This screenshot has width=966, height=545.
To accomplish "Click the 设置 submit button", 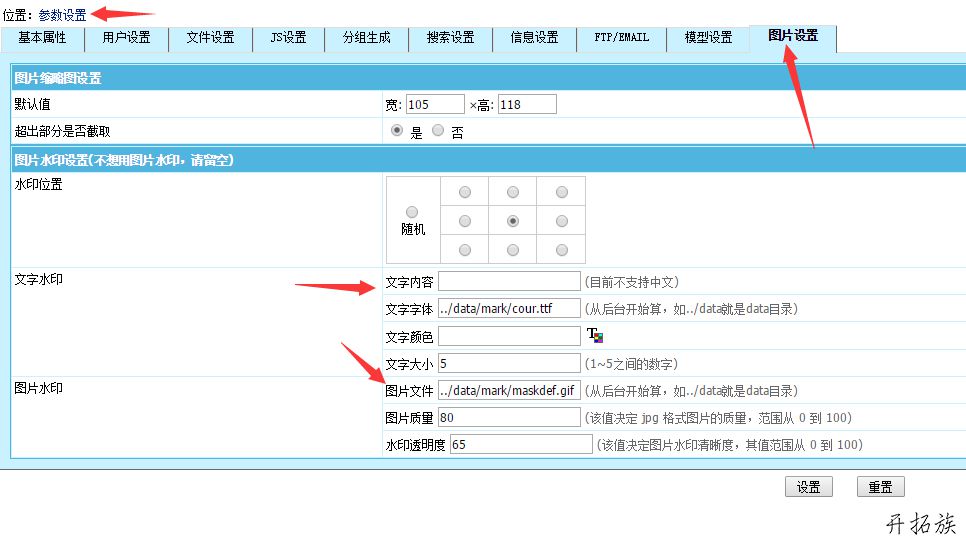I will click(x=808, y=487).
